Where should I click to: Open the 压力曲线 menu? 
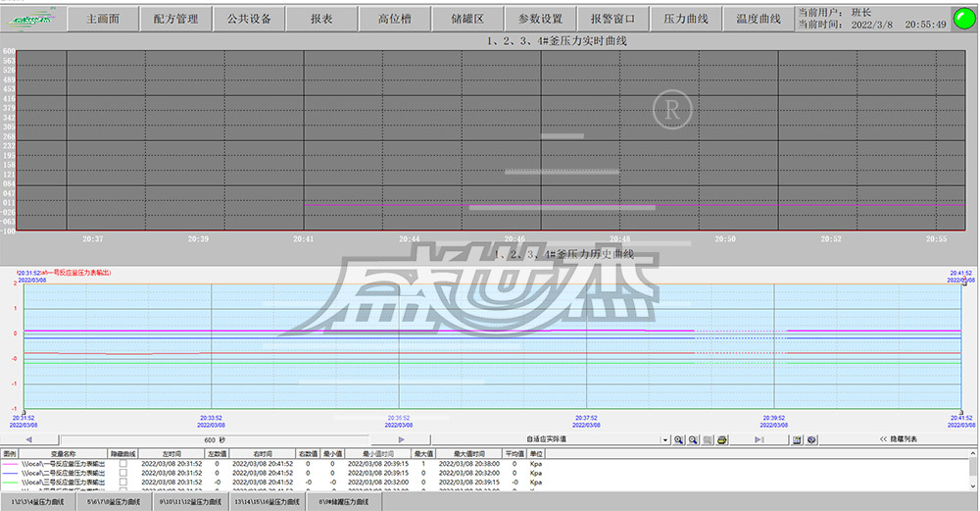685,19
